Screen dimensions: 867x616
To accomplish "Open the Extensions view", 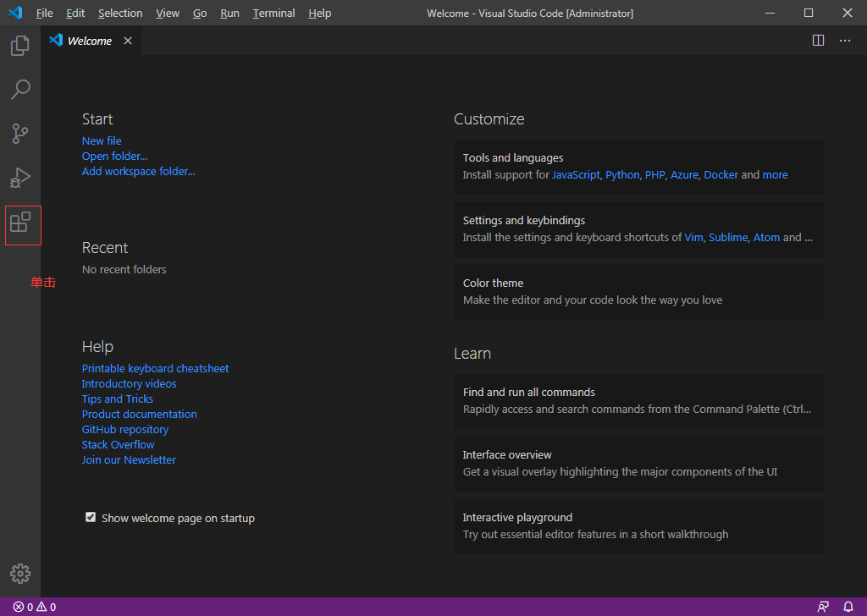I will (20, 223).
